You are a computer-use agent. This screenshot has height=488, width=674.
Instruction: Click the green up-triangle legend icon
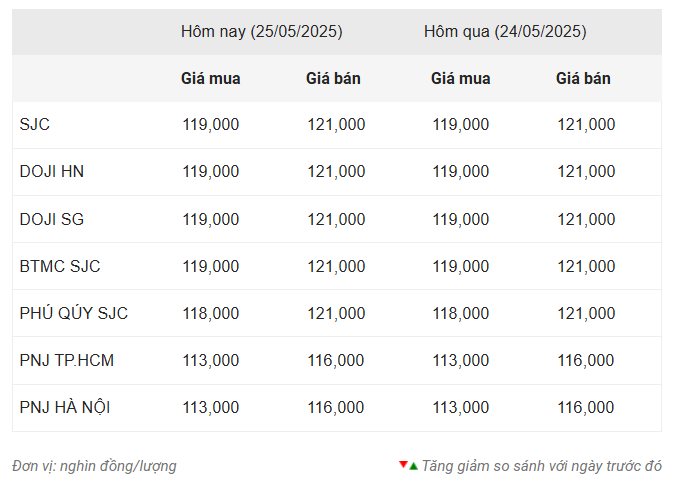[413, 465]
